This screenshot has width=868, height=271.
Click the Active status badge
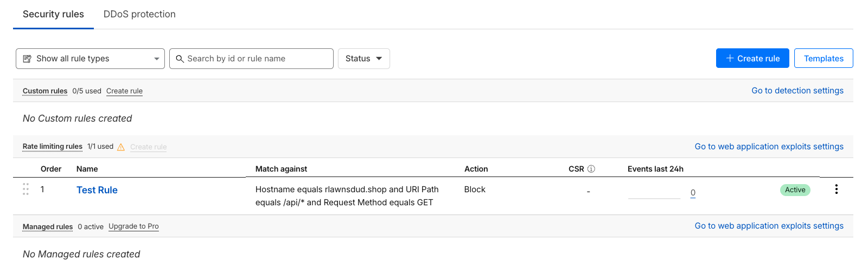click(x=795, y=190)
